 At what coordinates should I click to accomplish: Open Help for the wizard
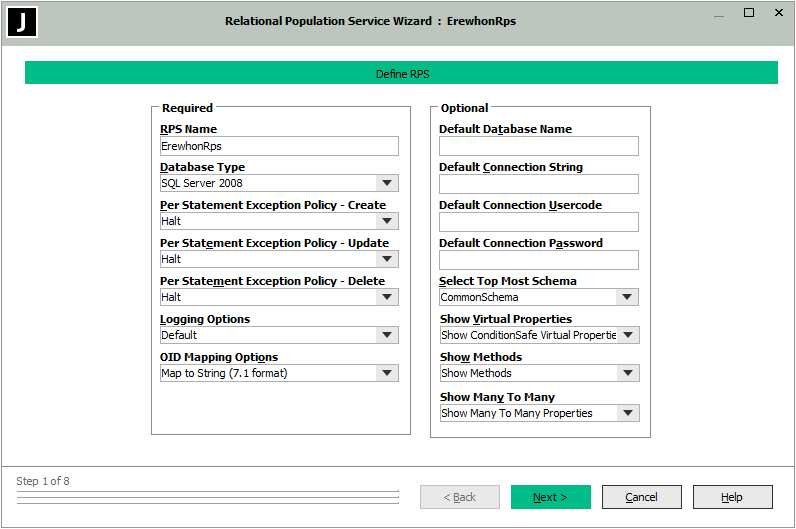coord(732,497)
